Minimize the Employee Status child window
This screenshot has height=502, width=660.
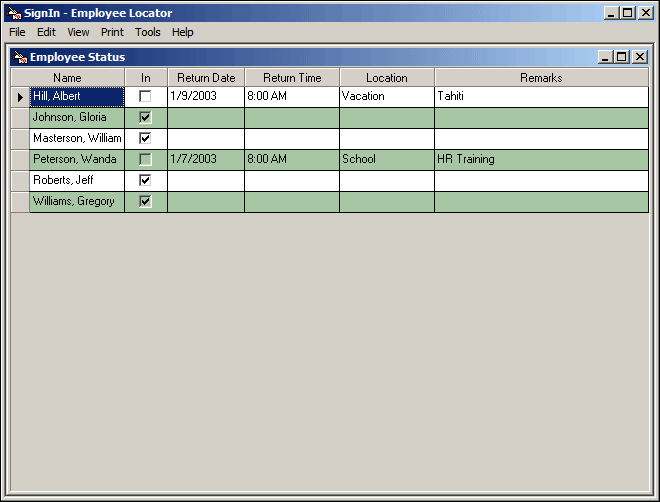point(605,57)
